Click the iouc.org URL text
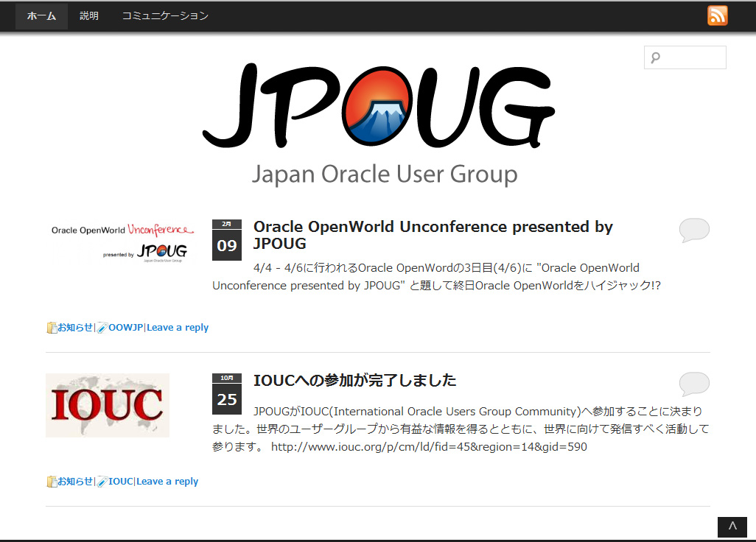Screen dimensions: 756x542 tap(429, 447)
